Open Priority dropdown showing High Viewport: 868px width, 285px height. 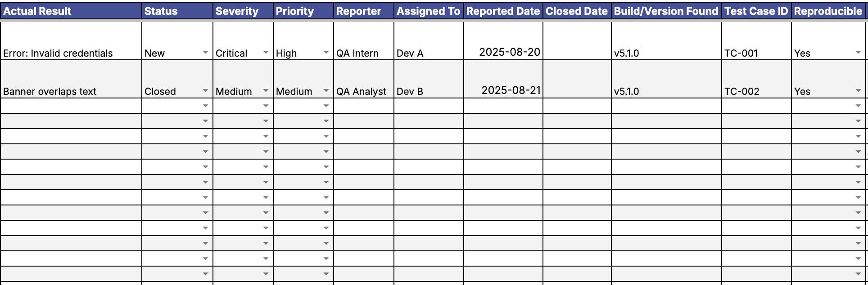click(x=326, y=53)
